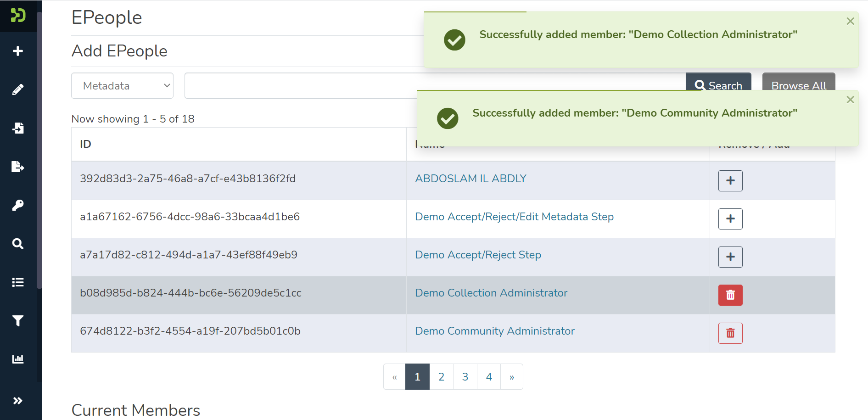Open the Metadata search-scope dropdown
868x420 pixels.
(122, 86)
